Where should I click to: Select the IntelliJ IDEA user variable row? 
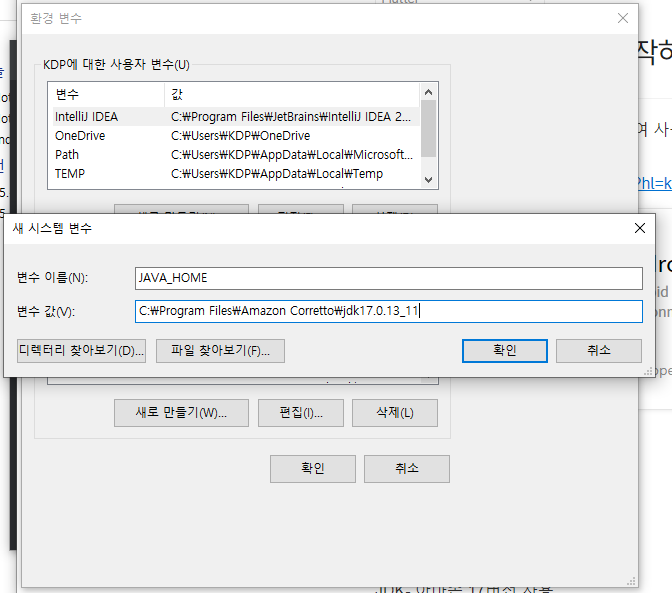[236, 117]
